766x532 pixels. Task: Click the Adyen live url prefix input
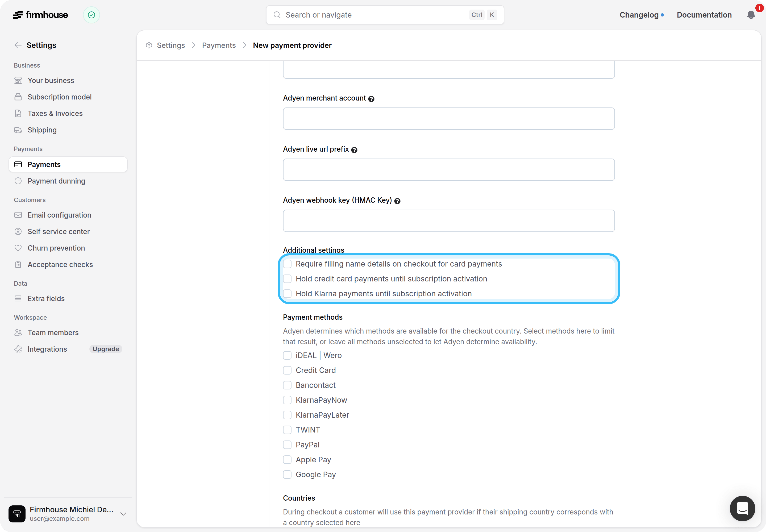click(449, 170)
